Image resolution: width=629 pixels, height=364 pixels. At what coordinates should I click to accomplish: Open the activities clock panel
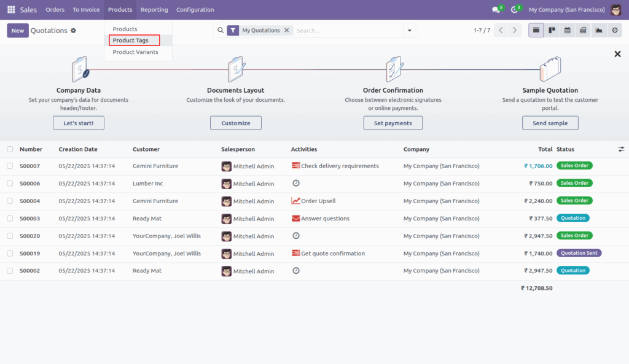coord(515,9)
